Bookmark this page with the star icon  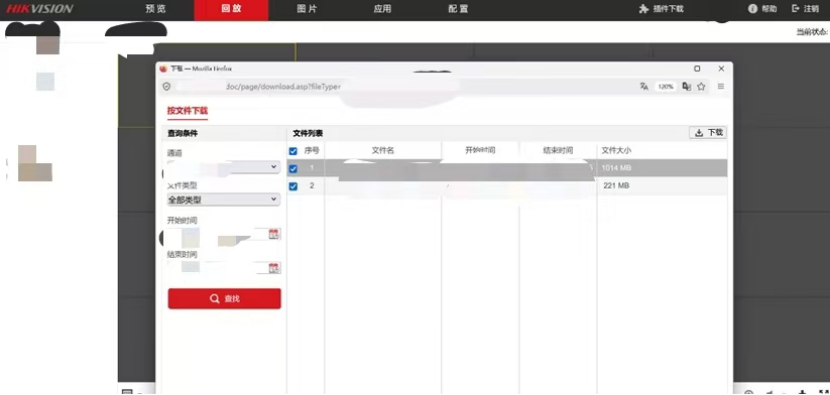701,86
